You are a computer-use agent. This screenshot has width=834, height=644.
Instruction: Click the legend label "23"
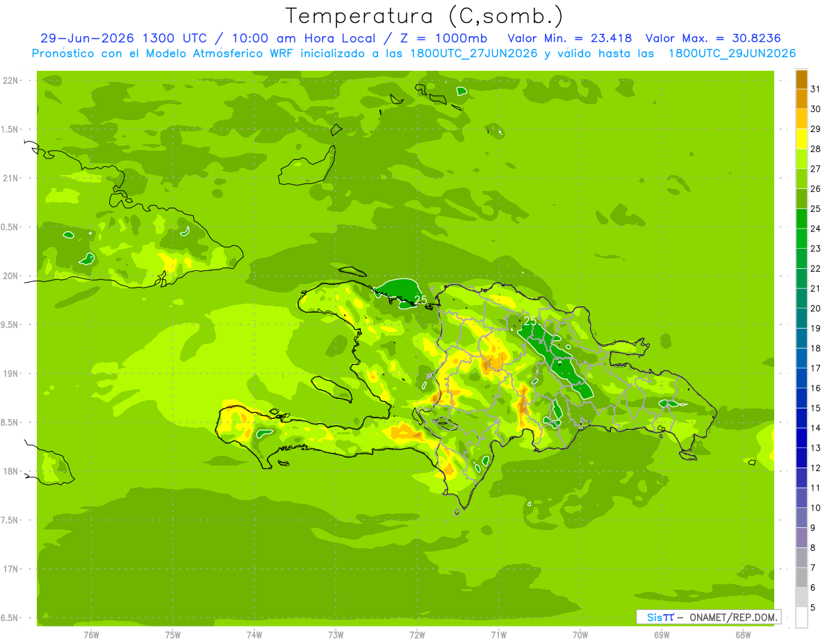point(816,249)
